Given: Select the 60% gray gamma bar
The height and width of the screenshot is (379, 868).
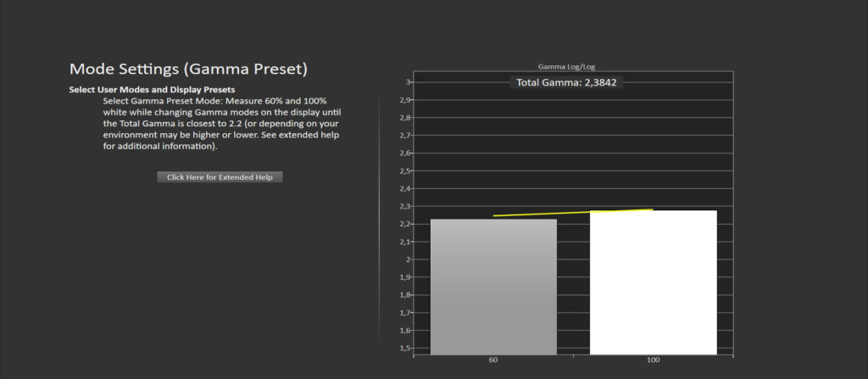Looking at the screenshot, I should click(493, 287).
